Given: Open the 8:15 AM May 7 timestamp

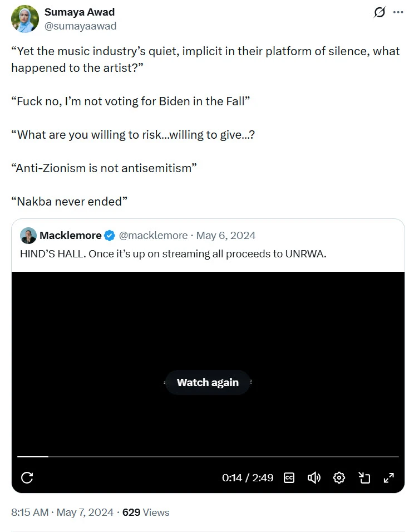Looking at the screenshot, I should click(x=62, y=513).
